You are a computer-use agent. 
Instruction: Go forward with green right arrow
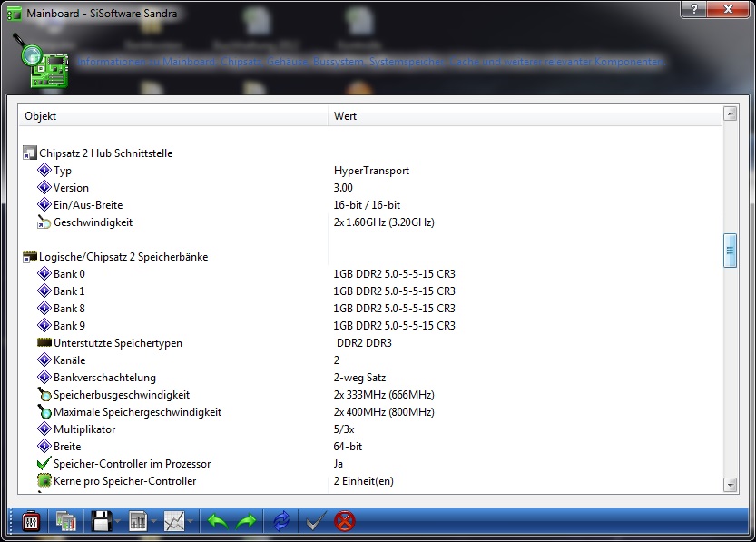246,521
